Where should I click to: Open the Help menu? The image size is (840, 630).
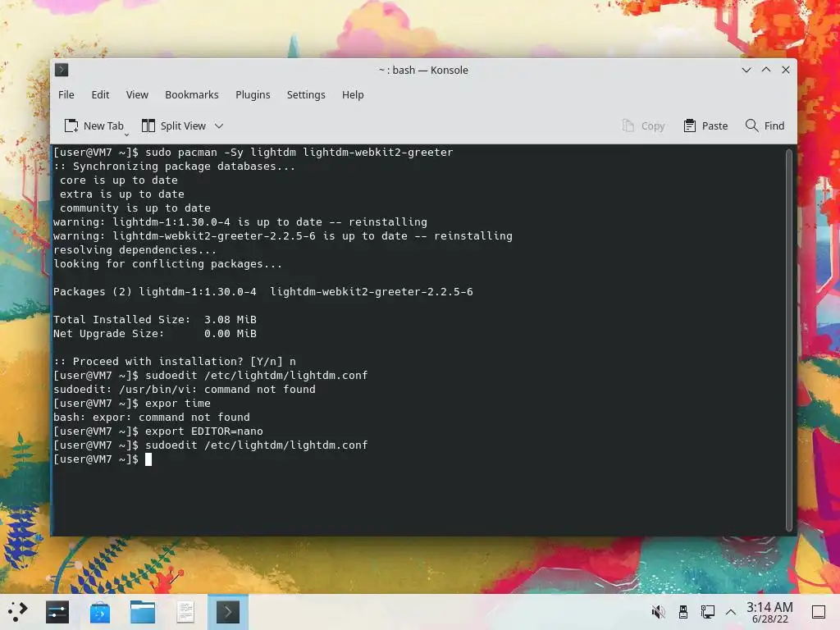point(353,95)
